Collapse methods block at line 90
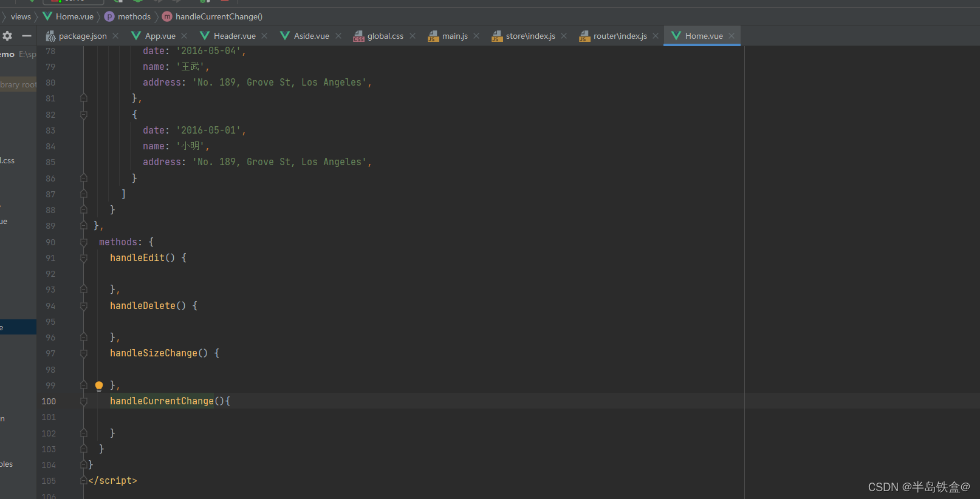980x499 pixels. (84, 242)
